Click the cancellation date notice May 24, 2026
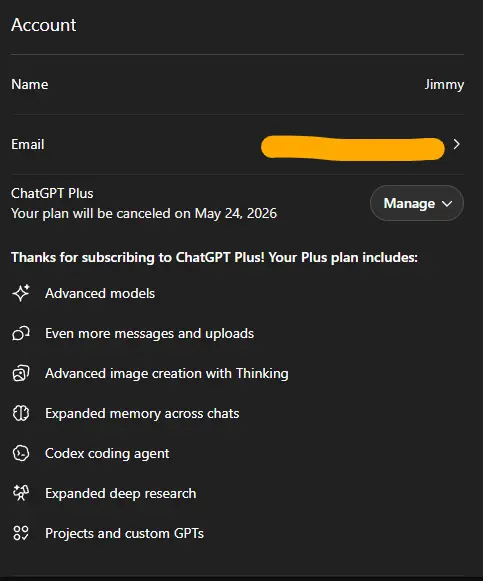This screenshot has height=581, width=483. [144, 213]
